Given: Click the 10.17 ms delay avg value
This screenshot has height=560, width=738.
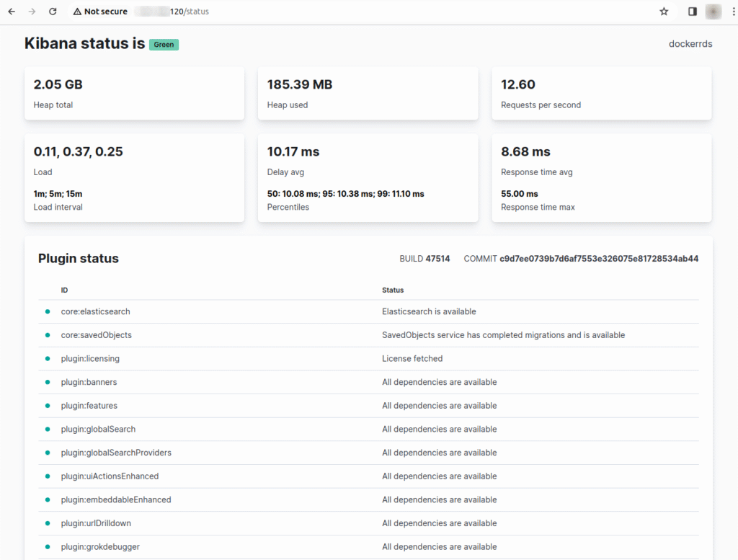Looking at the screenshot, I should (293, 151).
